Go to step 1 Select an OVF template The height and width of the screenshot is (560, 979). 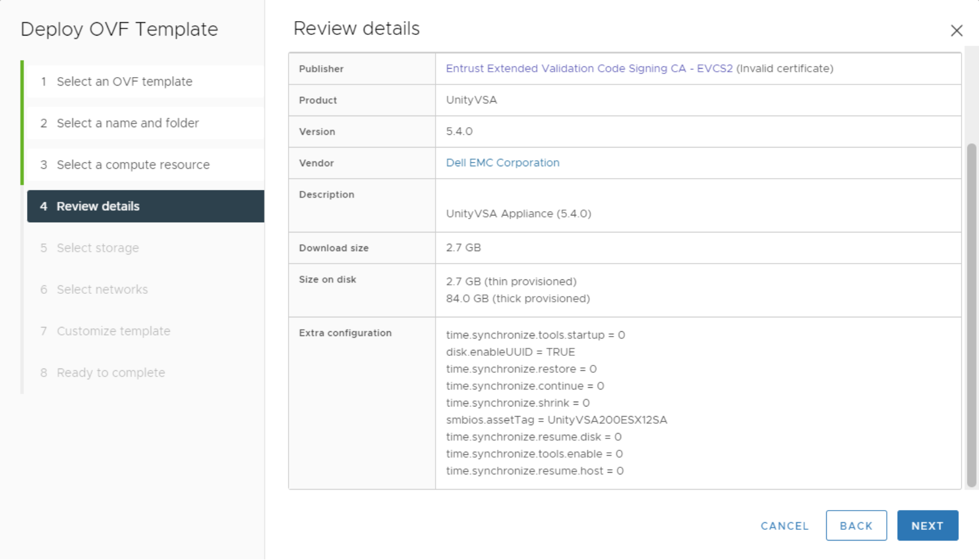pos(146,82)
